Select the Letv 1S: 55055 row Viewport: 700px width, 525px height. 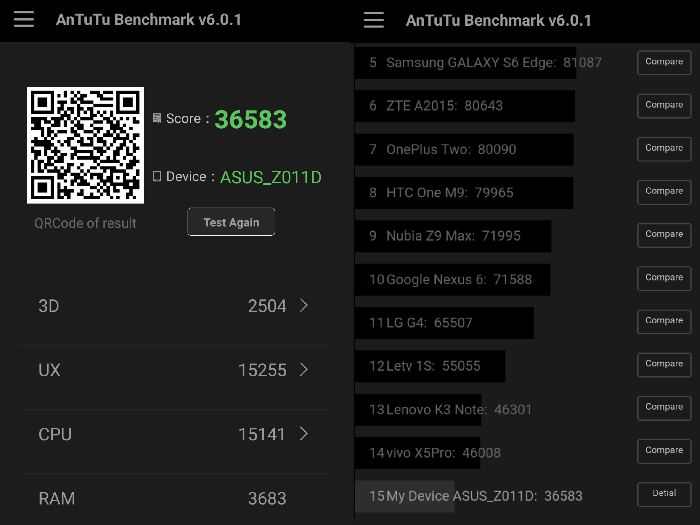430,366
